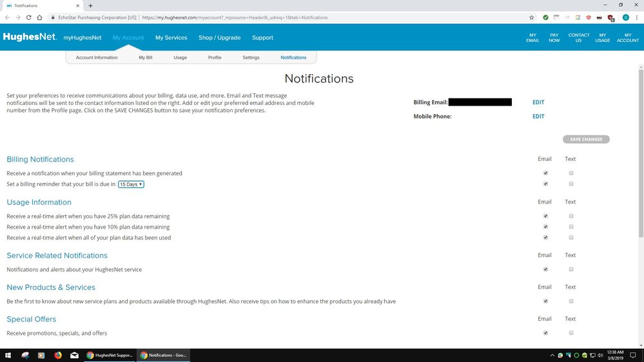This screenshot has width=644, height=362.
Task: Click the HughesNet logo
Action: (30, 37)
